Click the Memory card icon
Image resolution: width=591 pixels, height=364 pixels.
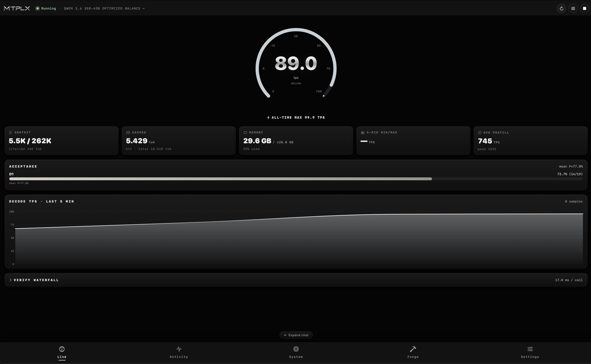[245, 132]
